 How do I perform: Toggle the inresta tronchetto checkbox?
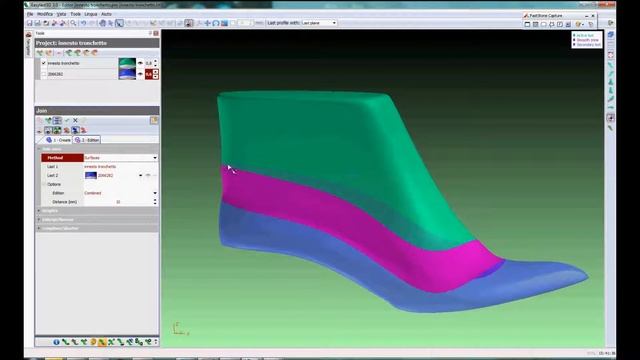click(44, 63)
